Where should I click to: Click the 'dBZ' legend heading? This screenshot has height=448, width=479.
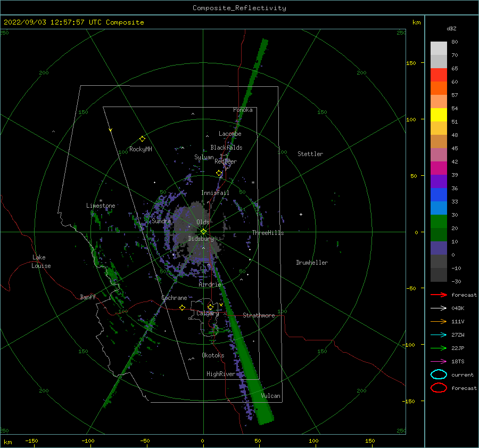coord(451,28)
